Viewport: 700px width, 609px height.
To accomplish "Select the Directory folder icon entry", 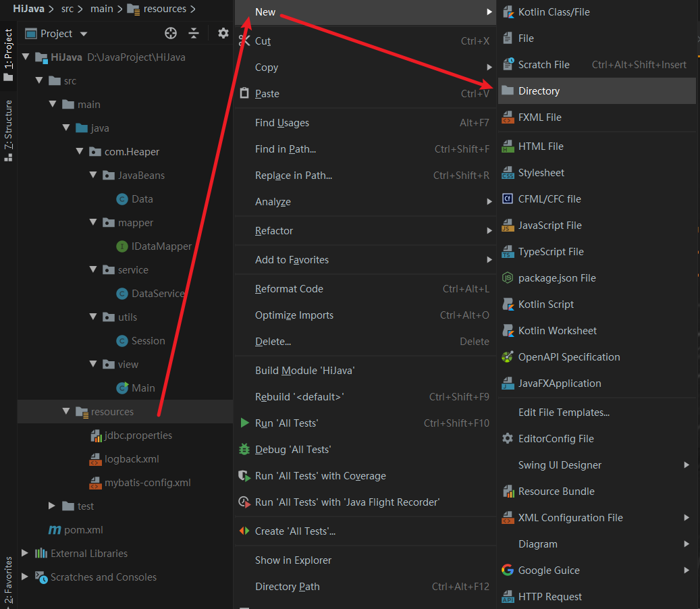I will click(x=508, y=91).
